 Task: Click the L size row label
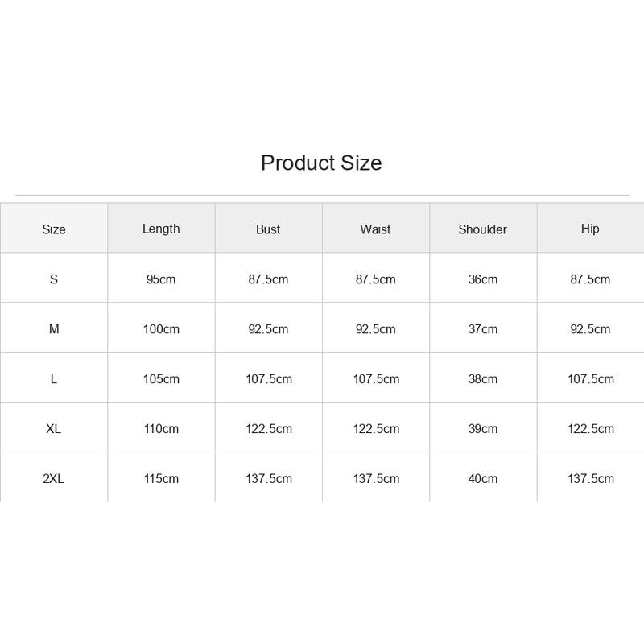[x=54, y=378]
